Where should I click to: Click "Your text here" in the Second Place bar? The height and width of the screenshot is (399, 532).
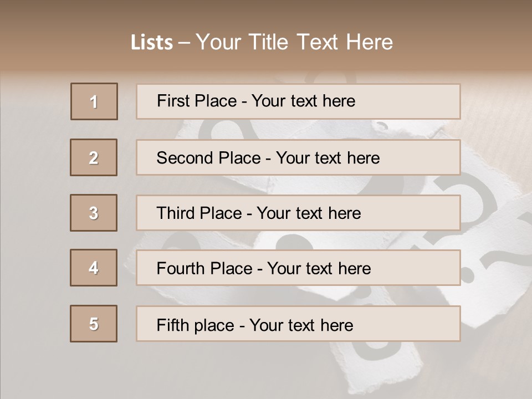pyautogui.click(x=328, y=158)
